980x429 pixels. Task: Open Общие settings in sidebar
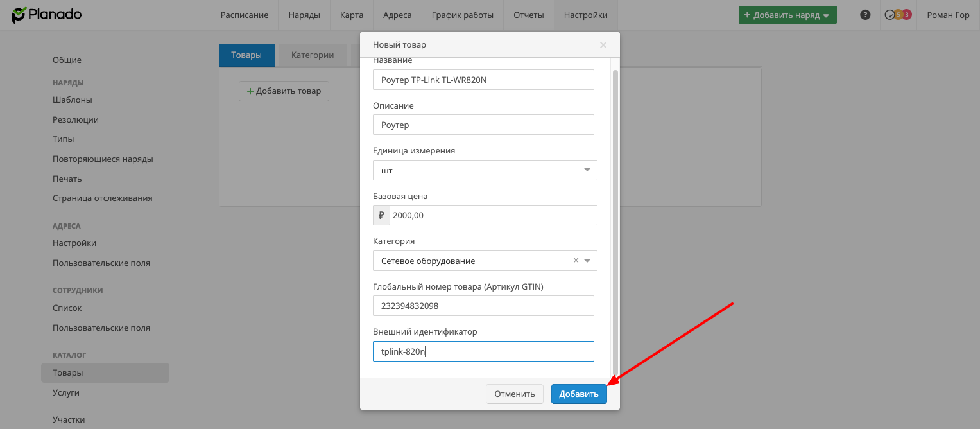tap(67, 60)
